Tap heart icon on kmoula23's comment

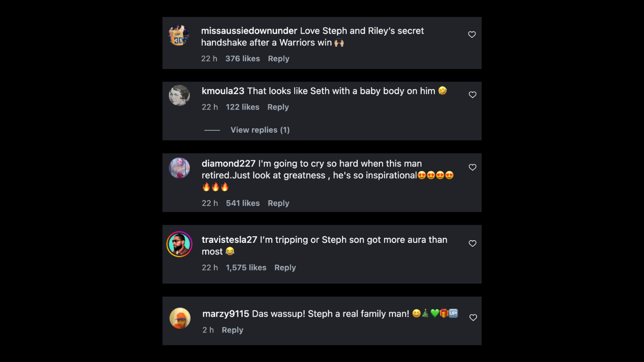click(472, 95)
